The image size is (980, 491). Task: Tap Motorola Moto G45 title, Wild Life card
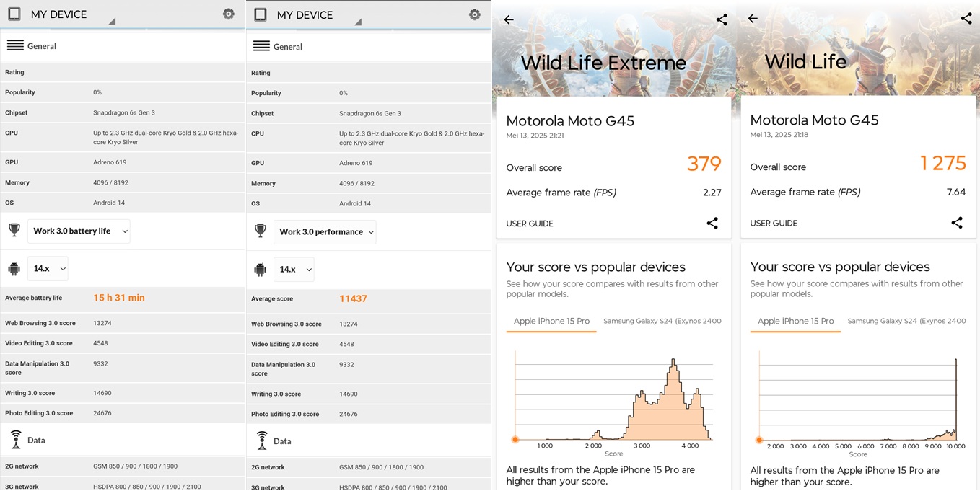(x=814, y=120)
